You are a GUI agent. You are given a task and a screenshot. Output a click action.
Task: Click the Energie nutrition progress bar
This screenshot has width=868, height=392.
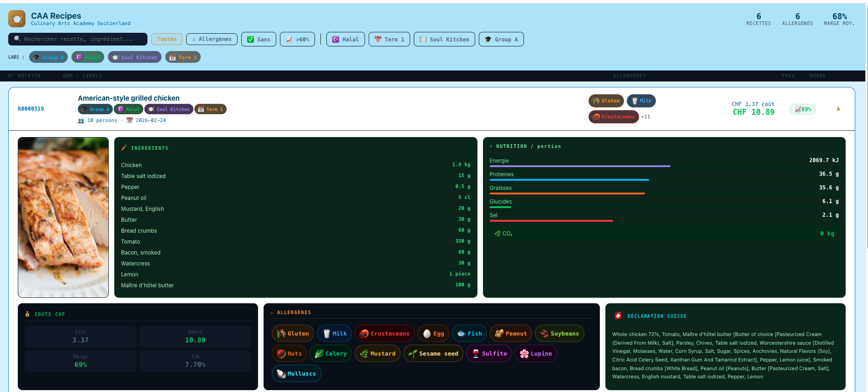pos(579,166)
